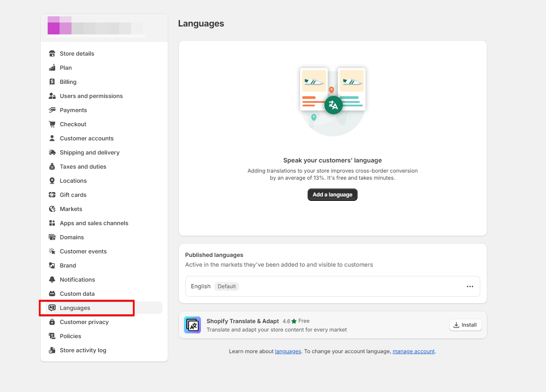Click the Add a language button

[x=332, y=195]
